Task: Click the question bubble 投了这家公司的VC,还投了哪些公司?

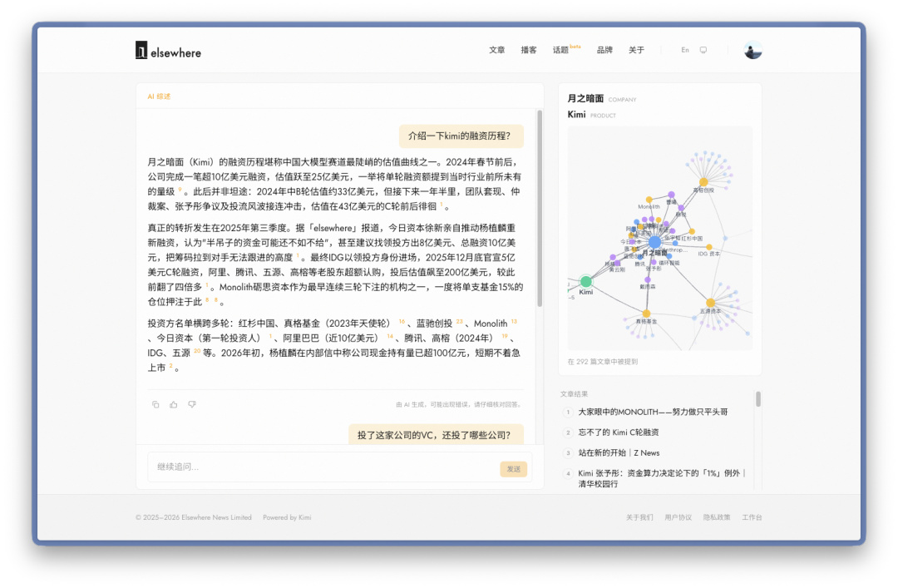Action: [x=437, y=434]
